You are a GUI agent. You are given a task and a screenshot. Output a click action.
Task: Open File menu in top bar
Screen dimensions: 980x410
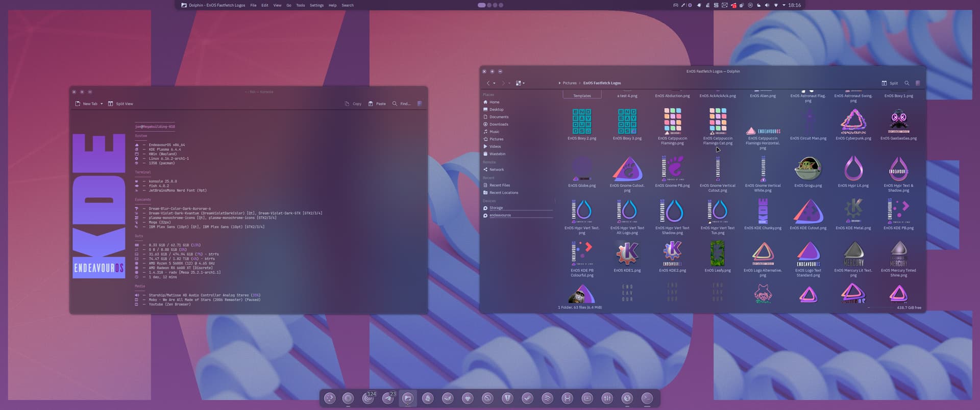(x=253, y=5)
